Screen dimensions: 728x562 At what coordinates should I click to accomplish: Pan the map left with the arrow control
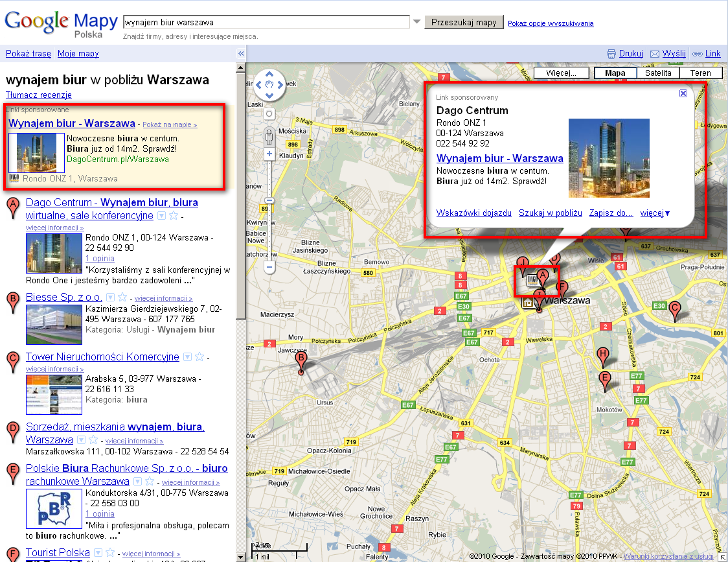258,85
